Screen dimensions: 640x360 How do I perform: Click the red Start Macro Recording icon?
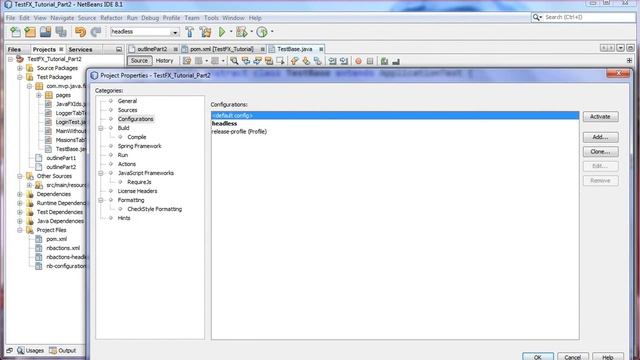pos(358,61)
